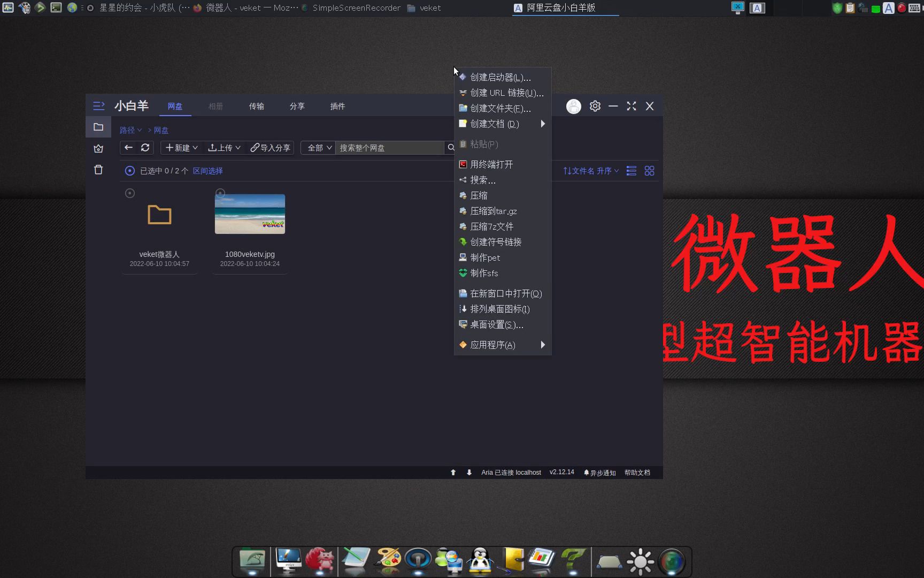Expand the 上传 dropdown
Viewport: 924px width, 578px height.
click(224, 148)
